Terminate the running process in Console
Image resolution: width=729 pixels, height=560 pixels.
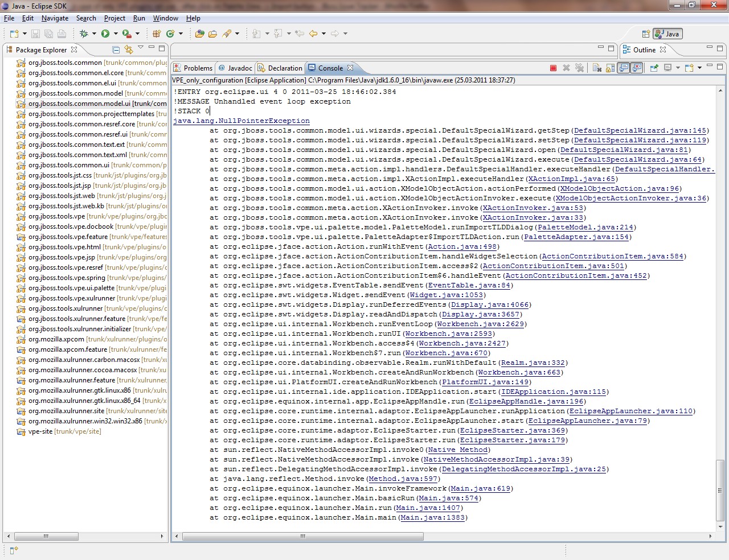[553, 68]
